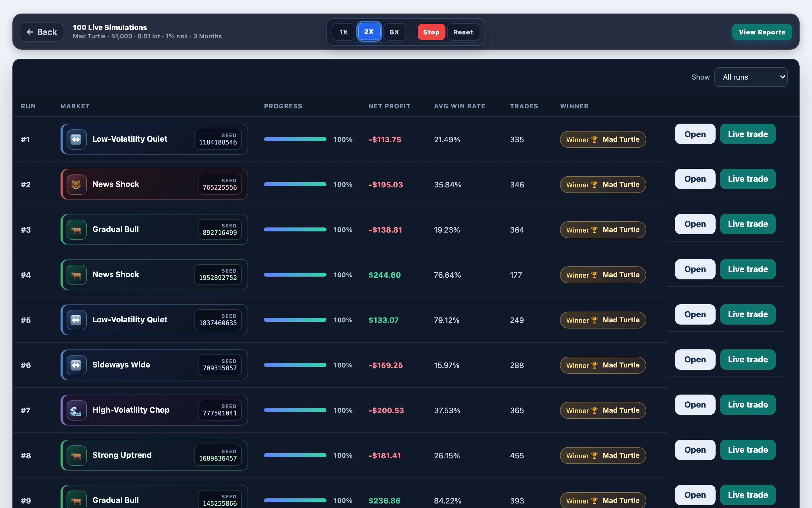Click the TRADES column header
The width and height of the screenshot is (812, 508).
(x=524, y=106)
